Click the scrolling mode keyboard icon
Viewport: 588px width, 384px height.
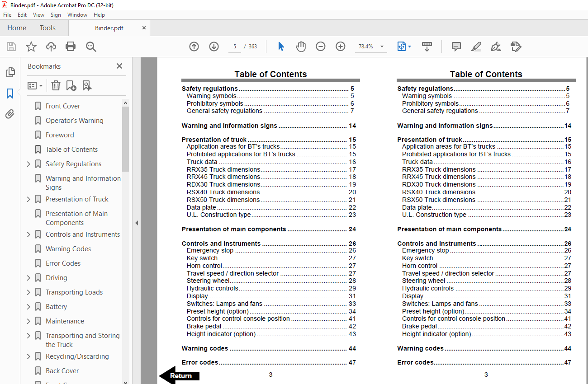427,47
